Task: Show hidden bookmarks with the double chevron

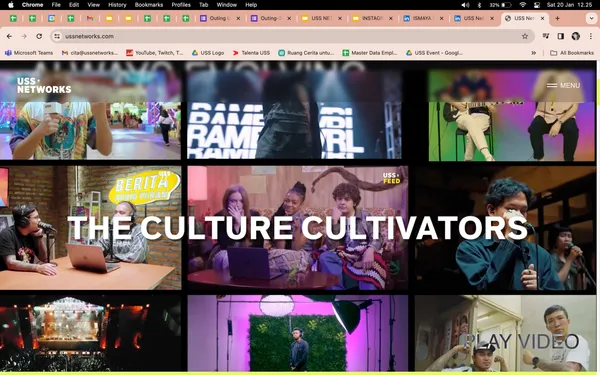Action: pos(534,53)
